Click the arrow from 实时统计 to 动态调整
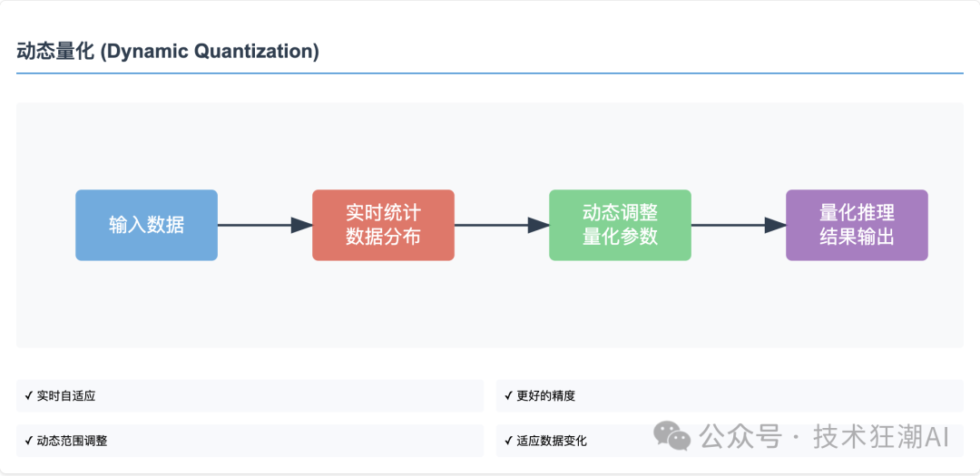Viewport: 980px width, 476px height. tap(502, 225)
